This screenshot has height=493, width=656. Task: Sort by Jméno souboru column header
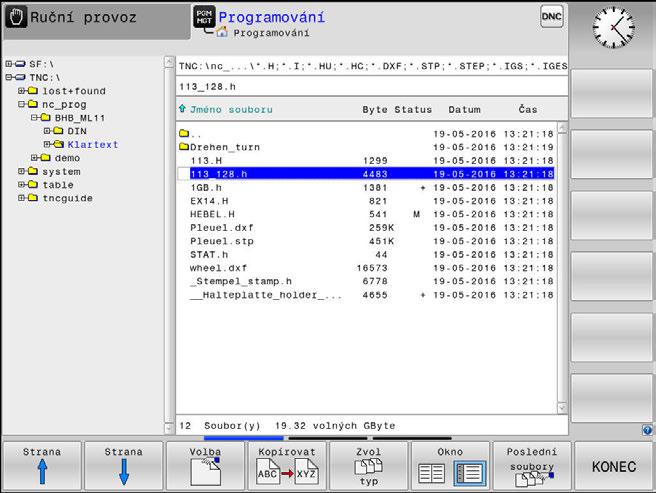click(231, 110)
